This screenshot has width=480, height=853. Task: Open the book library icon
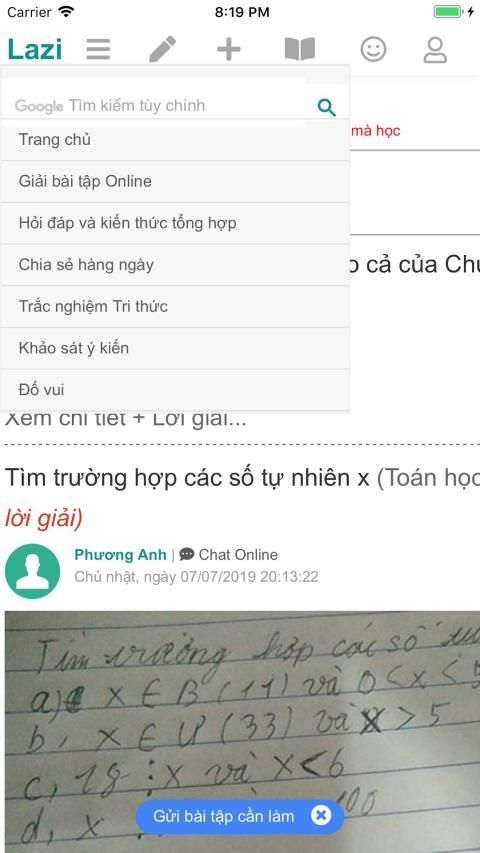(300, 50)
